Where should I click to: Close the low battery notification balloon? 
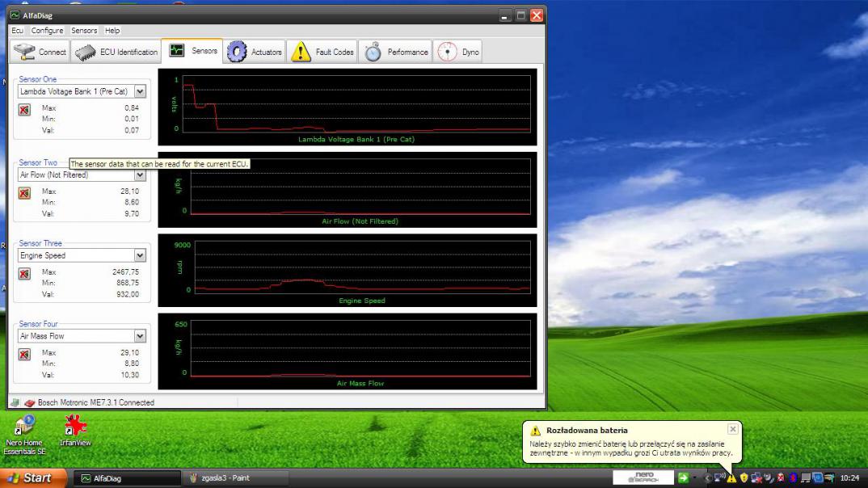pyautogui.click(x=732, y=429)
